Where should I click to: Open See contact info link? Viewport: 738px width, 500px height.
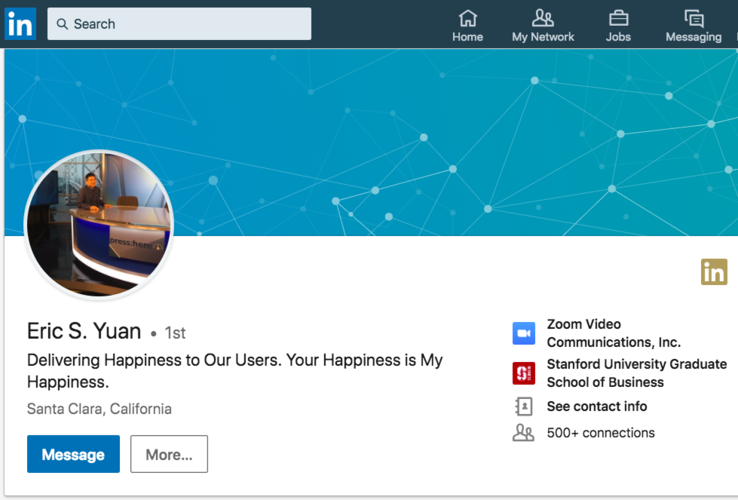[597, 406]
